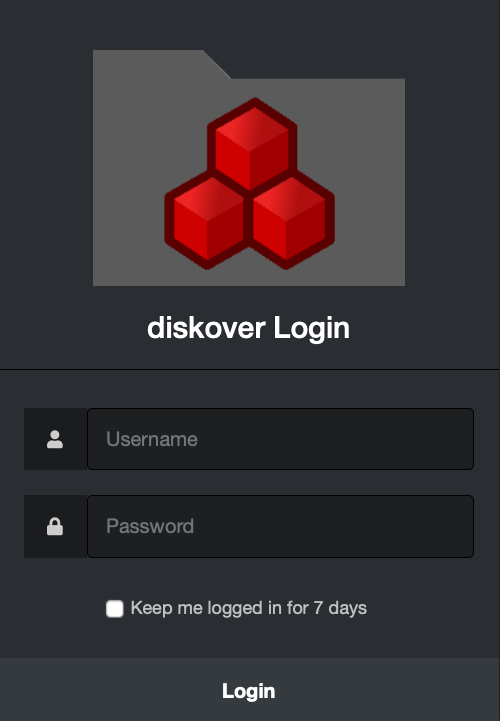Click the Keep me logged in label
This screenshot has height=721, width=500.
tap(248, 608)
